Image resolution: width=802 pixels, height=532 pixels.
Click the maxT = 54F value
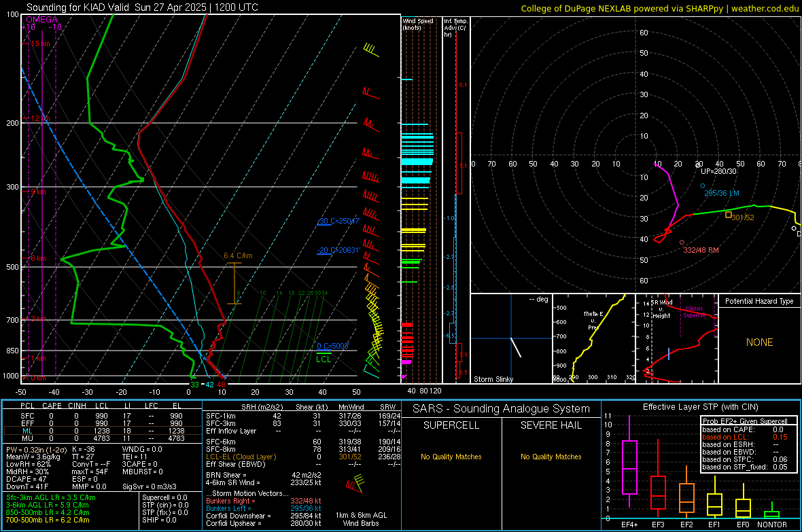coord(90,471)
